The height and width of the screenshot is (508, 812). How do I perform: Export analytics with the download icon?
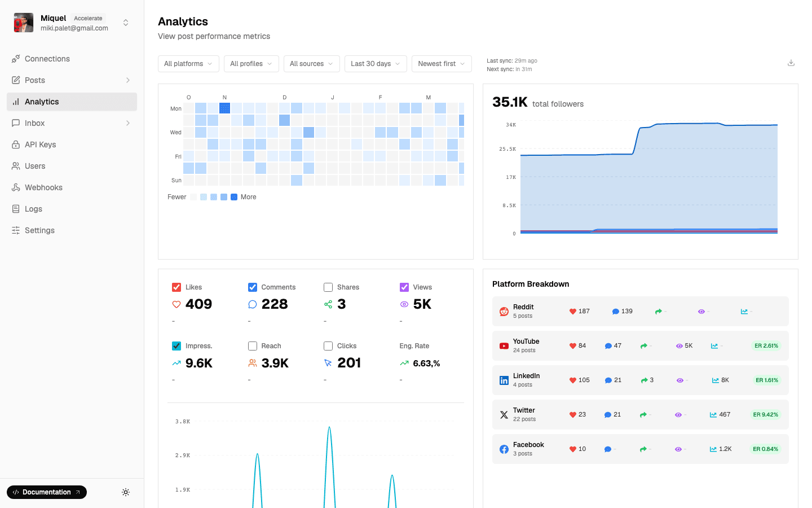(x=791, y=63)
